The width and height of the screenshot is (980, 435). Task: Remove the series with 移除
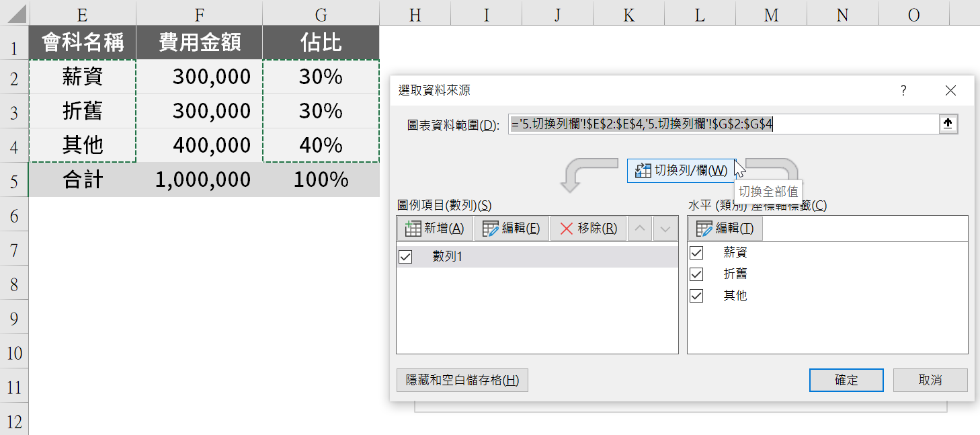click(588, 229)
